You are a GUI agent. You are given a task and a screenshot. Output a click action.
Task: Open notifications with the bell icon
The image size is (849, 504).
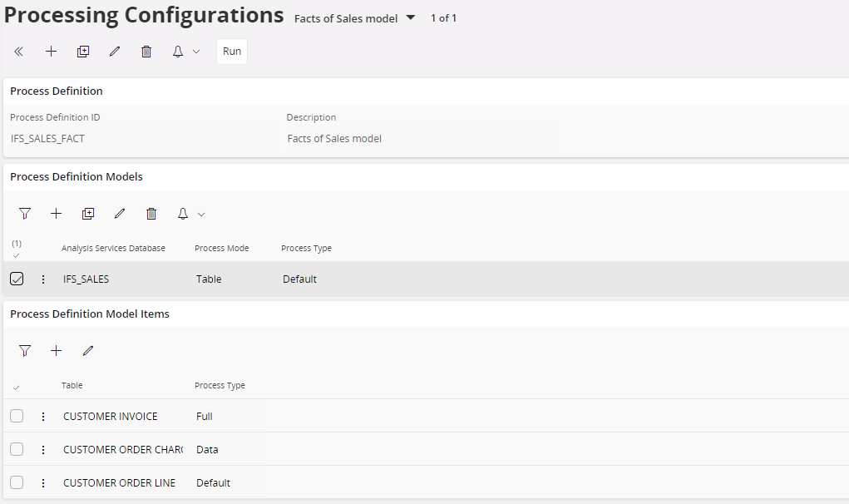click(177, 51)
